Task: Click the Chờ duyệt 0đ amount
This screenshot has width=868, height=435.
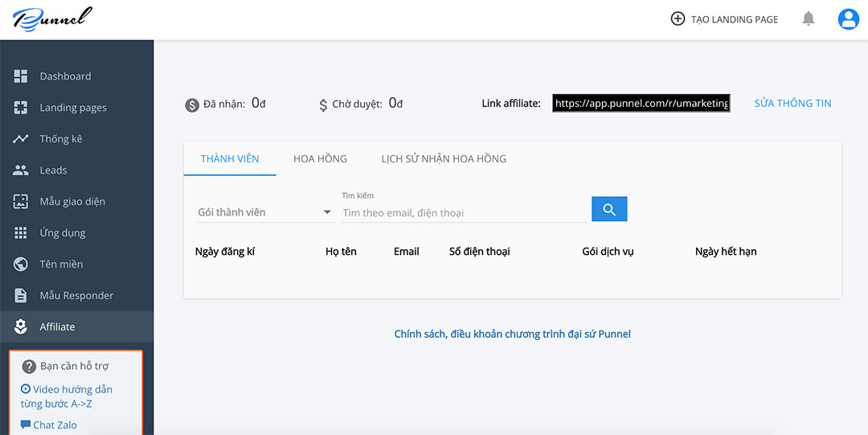Action: click(x=395, y=103)
